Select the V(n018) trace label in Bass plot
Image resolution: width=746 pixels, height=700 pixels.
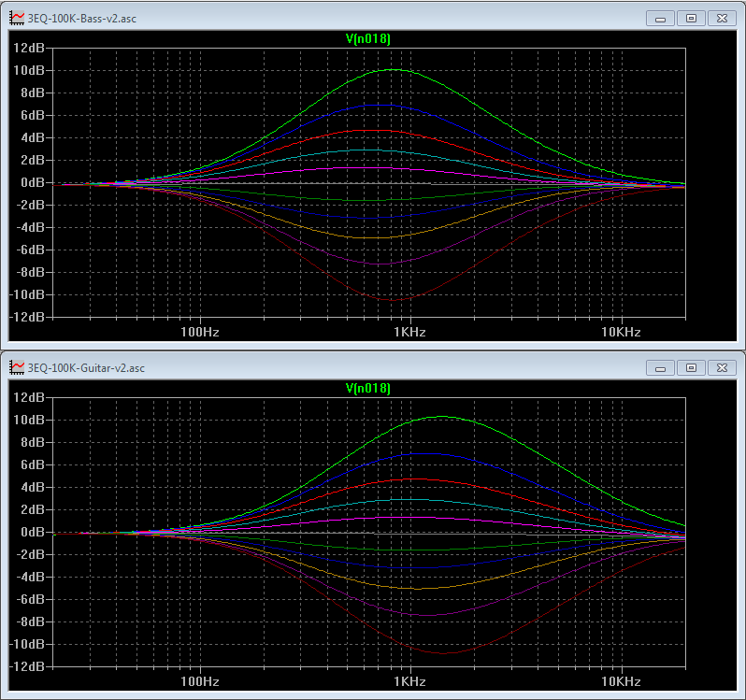367,38
